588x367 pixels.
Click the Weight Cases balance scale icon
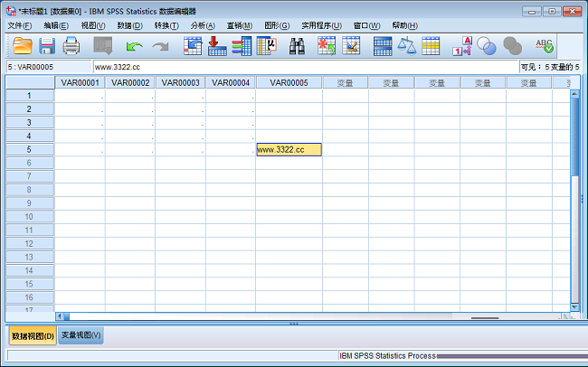point(407,45)
